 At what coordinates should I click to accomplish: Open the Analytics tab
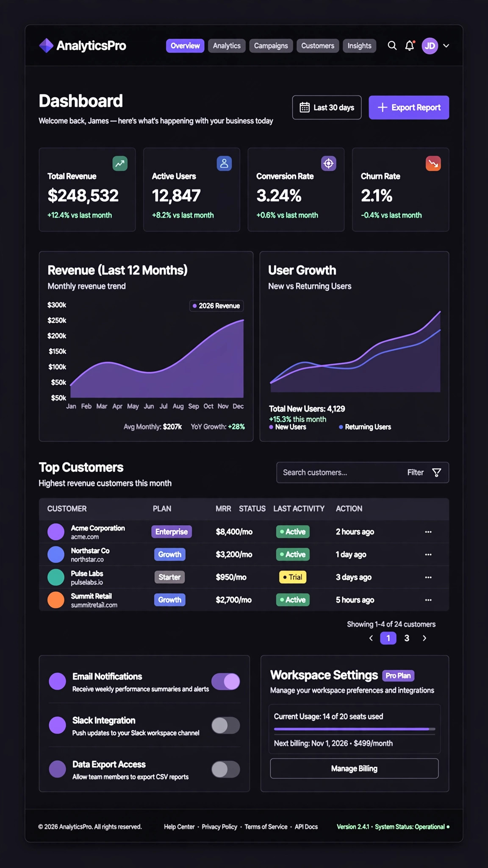(227, 46)
